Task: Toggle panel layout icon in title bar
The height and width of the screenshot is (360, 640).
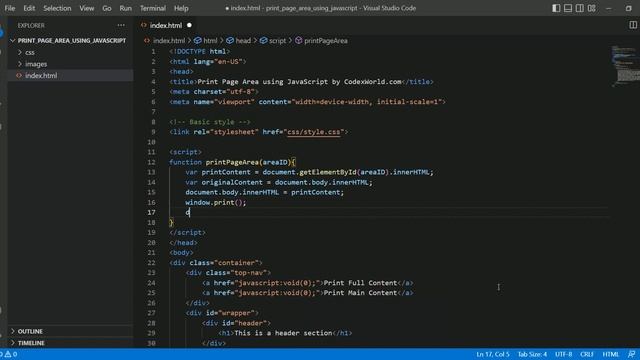Action: tap(568, 8)
